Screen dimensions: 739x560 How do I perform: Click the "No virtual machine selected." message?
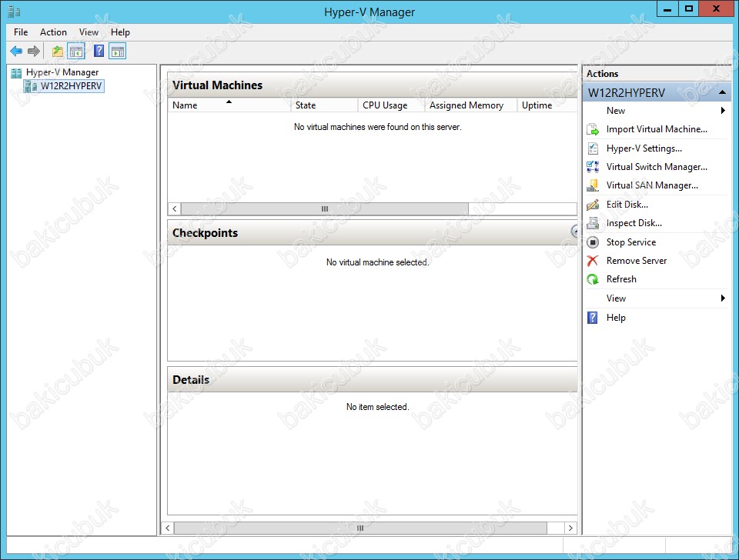pos(377,262)
